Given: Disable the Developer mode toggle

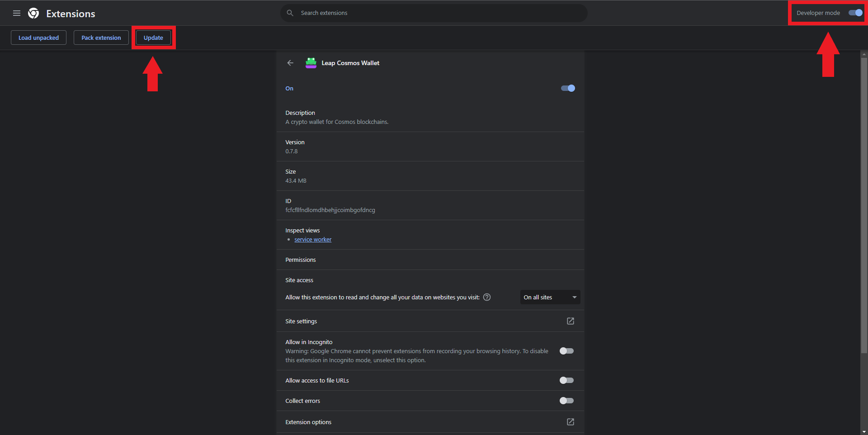Looking at the screenshot, I should tap(855, 13).
